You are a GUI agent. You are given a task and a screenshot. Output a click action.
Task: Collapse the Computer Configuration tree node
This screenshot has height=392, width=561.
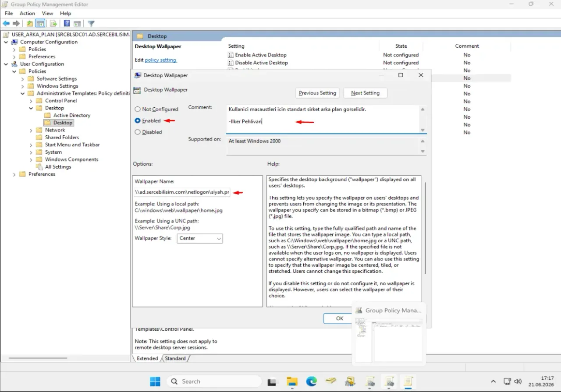coord(6,42)
